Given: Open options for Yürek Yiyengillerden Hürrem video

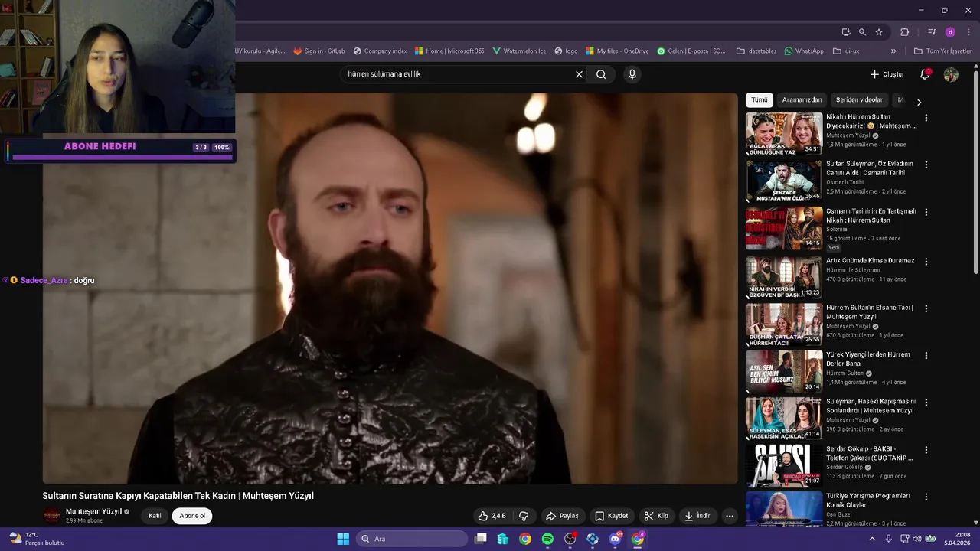Looking at the screenshot, I should click(x=926, y=356).
